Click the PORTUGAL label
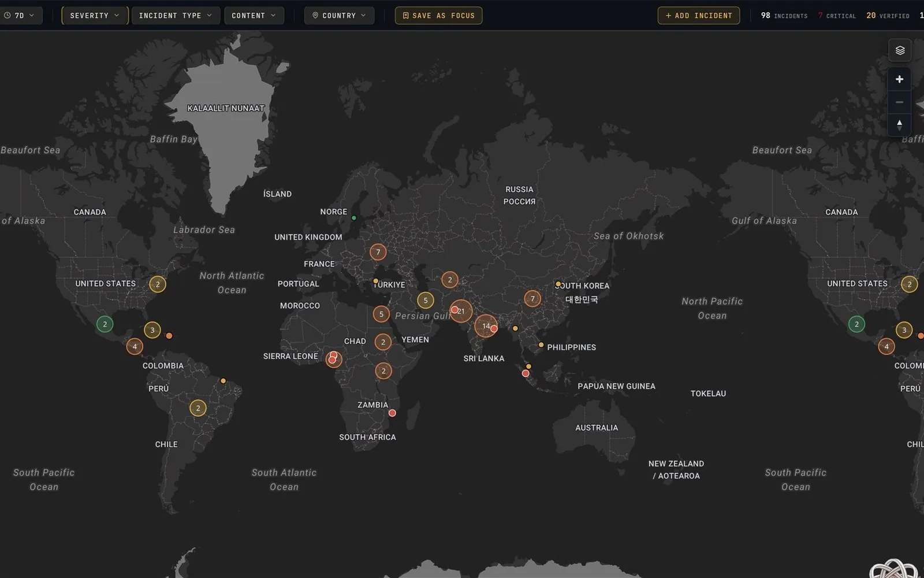The width and height of the screenshot is (924, 578). click(298, 284)
